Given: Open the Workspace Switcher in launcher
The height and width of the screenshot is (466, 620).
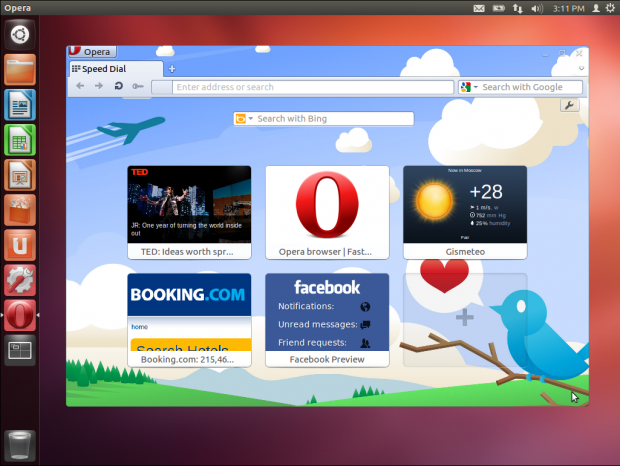Looking at the screenshot, I should (x=20, y=350).
